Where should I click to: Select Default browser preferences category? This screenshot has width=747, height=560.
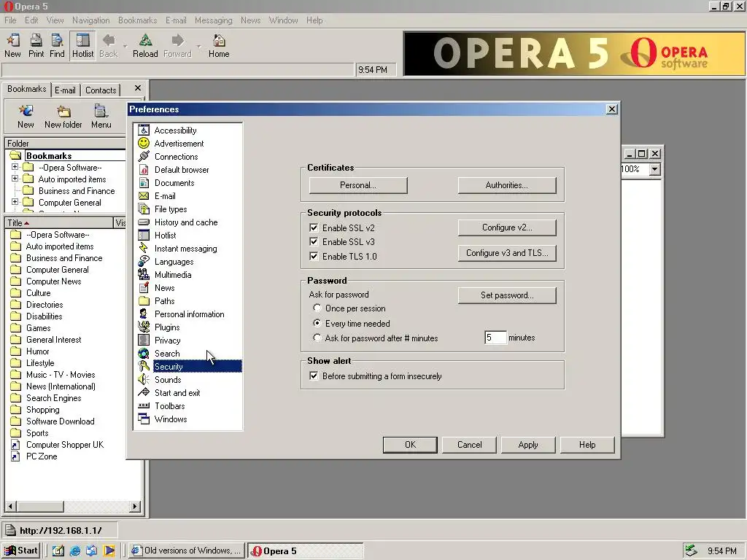tap(182, 169)
